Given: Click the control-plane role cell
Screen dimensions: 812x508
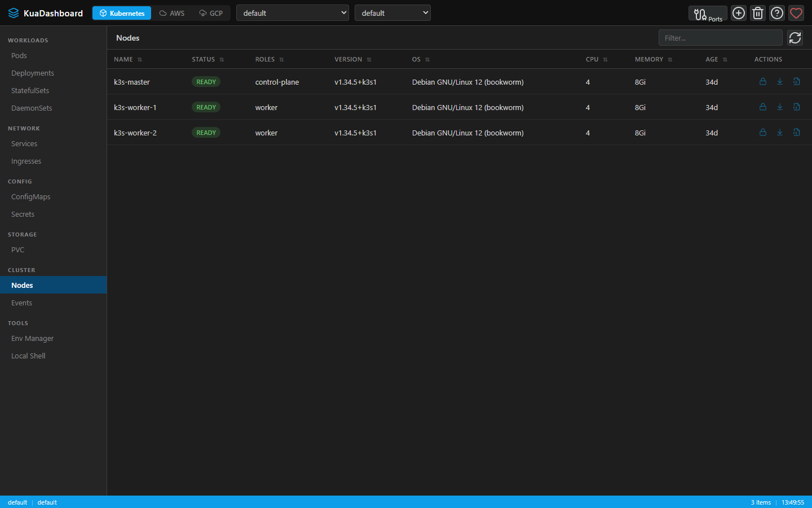Looking at the screenshot, I should (x=277, y=82).
